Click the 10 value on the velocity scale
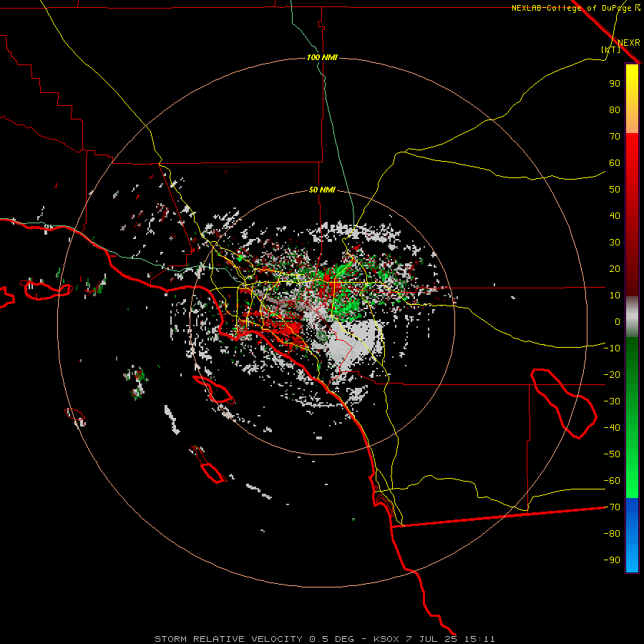The image size is (644, 644). [615, 296]
